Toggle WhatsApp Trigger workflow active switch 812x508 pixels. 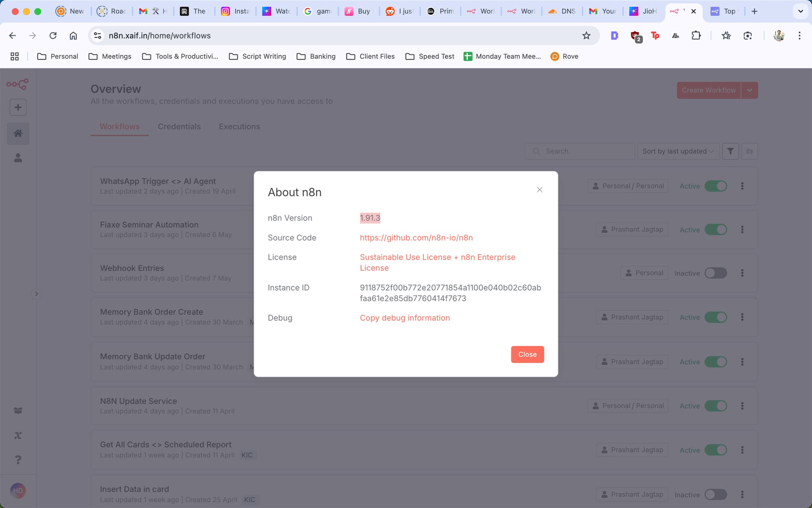[716, 186]
